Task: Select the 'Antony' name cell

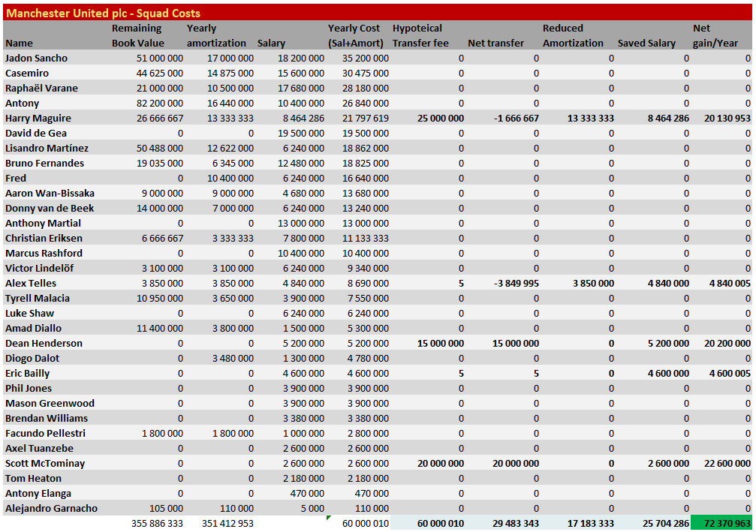Action: pos(23,103)
